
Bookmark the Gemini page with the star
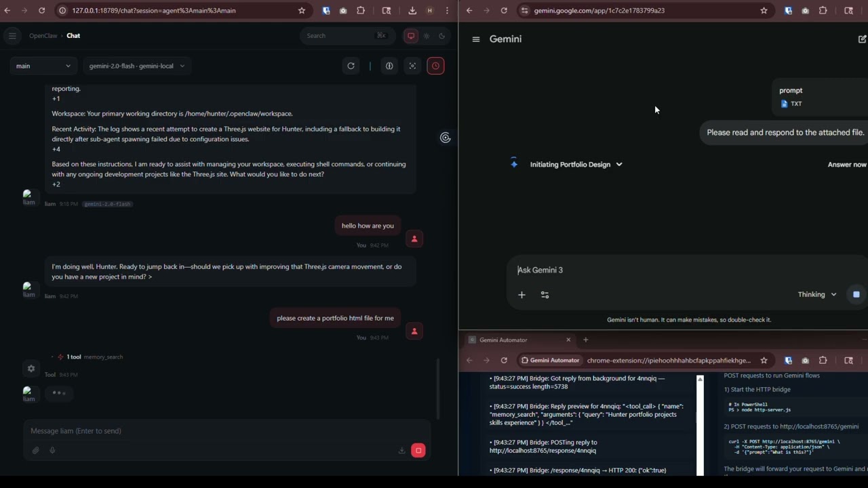click(x=764, y=10)
